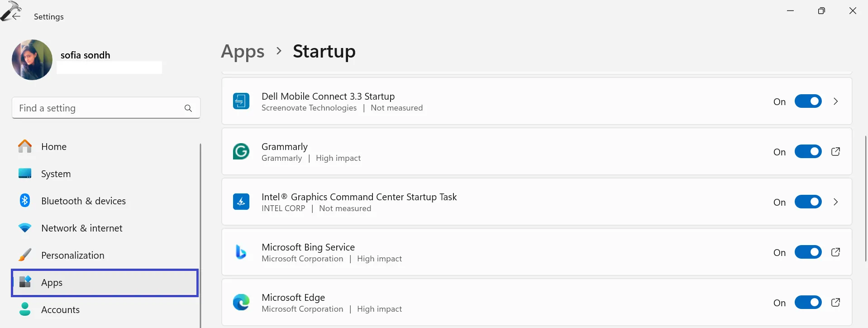Disable Microsoft Bing Service startup

(x=808, y=252)
